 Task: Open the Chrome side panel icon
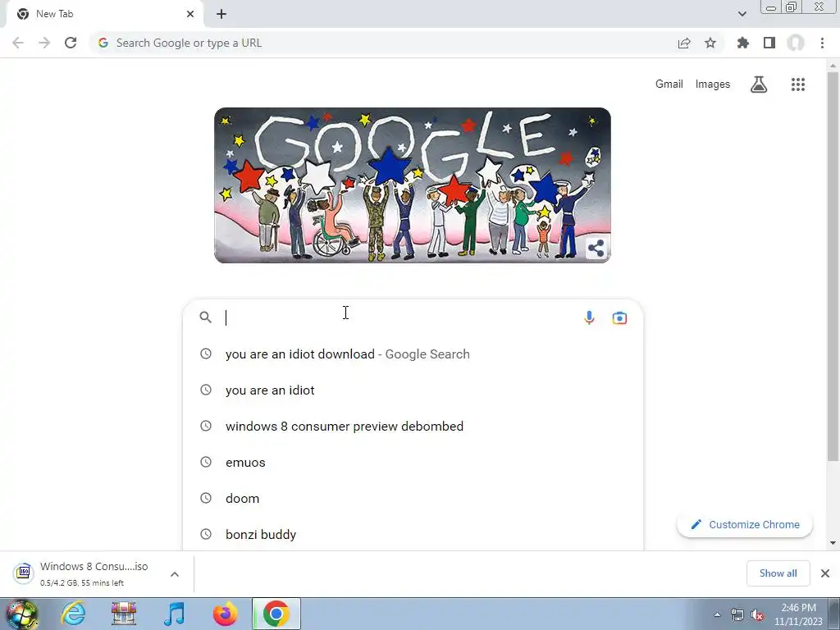click(769, 43)
